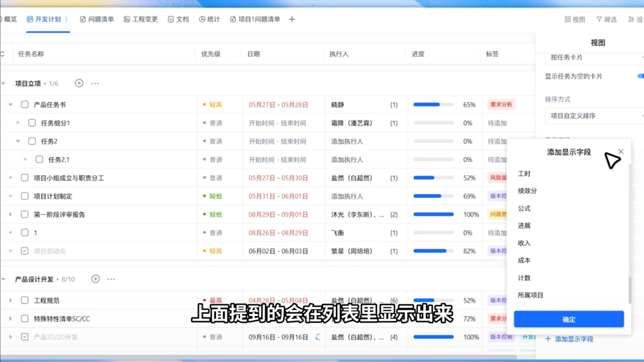Check the 项目计划制定 checkbox
The image size is (644, 362).
click(x=24, y=196)
